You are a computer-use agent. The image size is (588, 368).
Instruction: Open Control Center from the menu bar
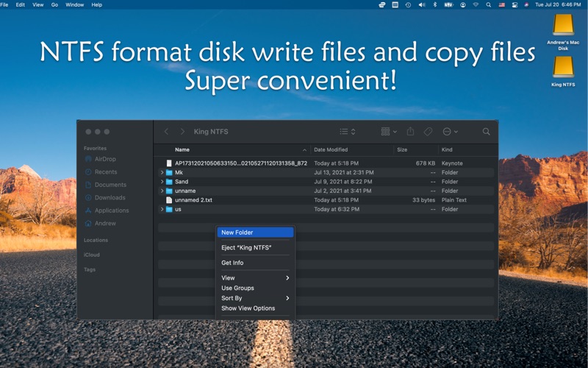515,5
